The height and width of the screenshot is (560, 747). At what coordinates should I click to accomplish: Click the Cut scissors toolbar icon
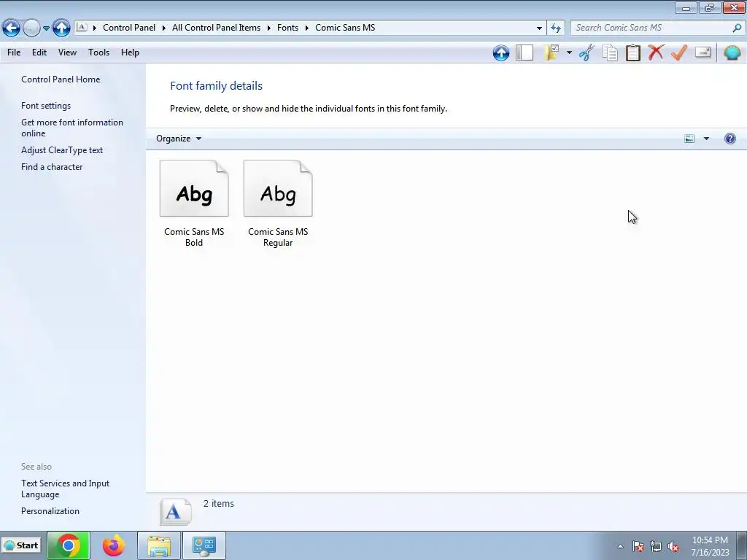(x=587, y=52)
